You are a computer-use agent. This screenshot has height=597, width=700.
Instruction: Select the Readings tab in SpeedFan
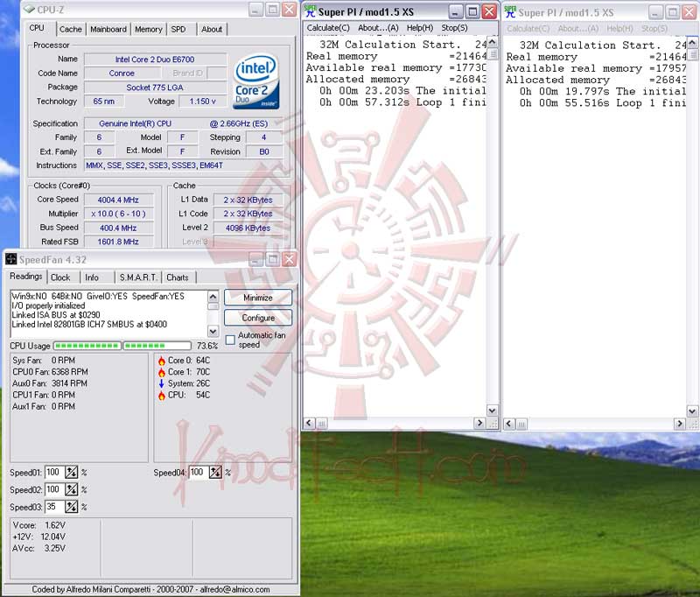pyautogui.click(x=26, y=277)
